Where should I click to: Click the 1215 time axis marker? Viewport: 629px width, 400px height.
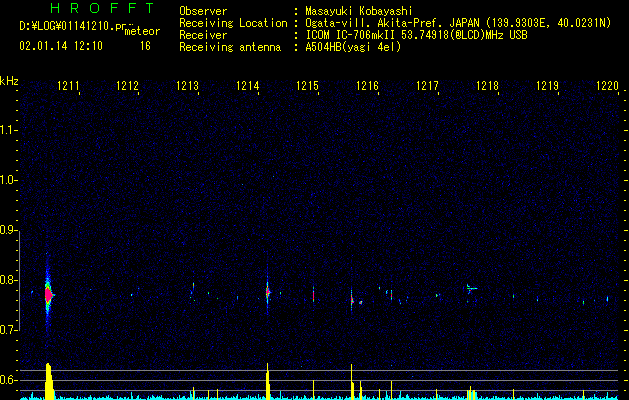pos(307,86)
